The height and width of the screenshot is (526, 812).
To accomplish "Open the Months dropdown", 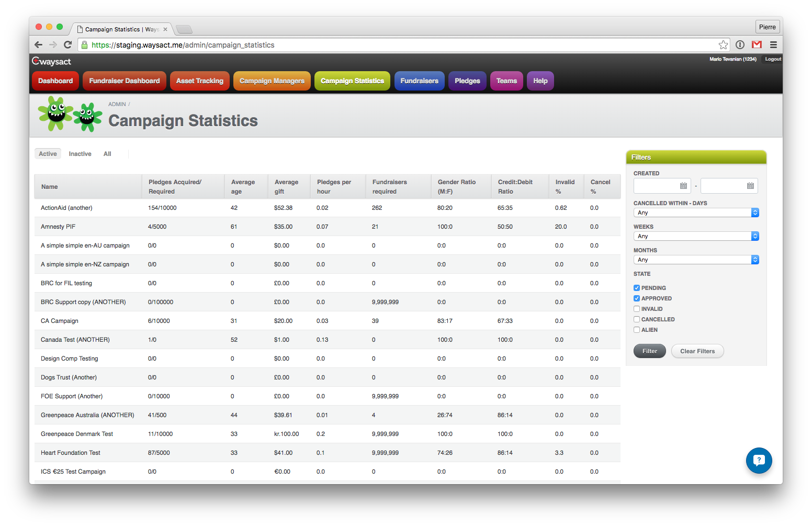I will pos(696,260).
